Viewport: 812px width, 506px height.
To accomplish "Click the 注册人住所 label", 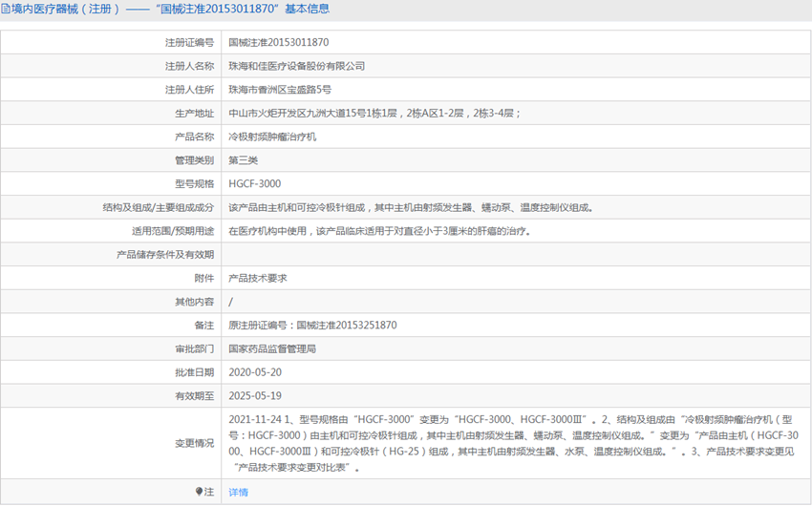I will pyautogui.click(x=189, y=90).
